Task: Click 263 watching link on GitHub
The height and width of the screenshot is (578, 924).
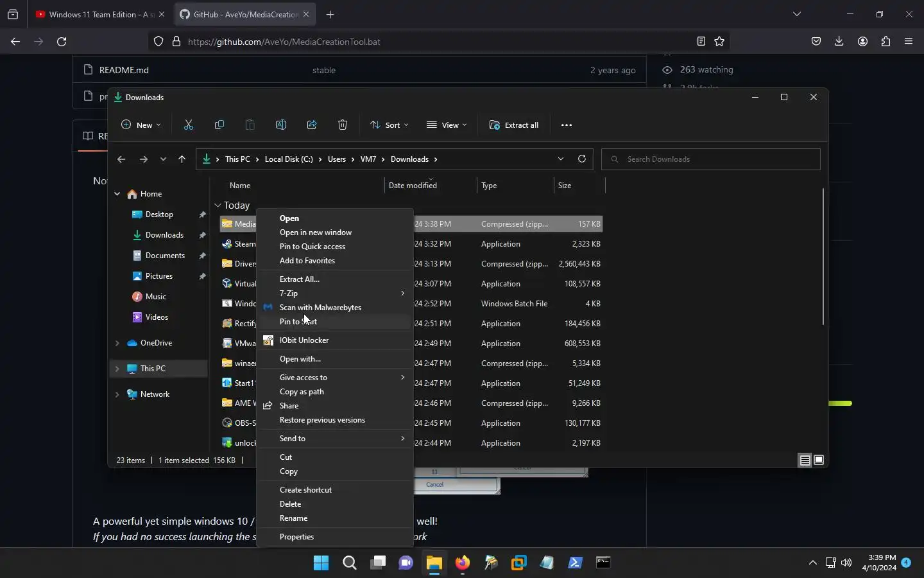Action: click(x=706, y=69)
